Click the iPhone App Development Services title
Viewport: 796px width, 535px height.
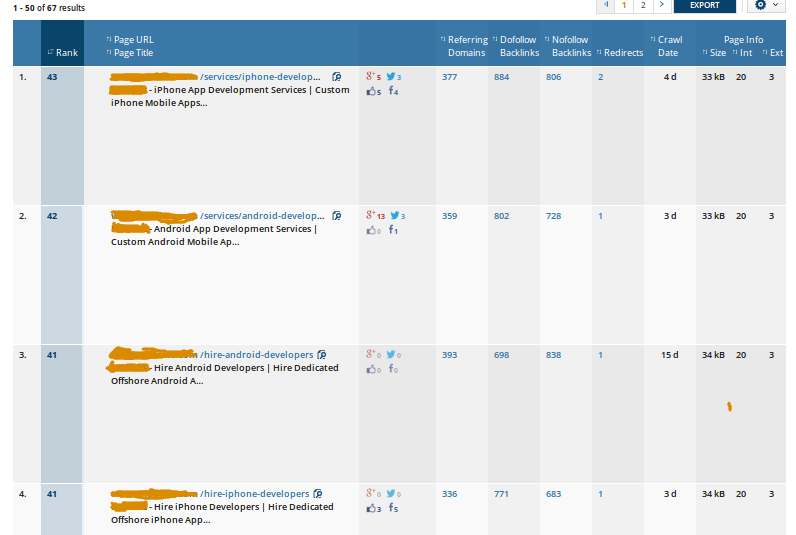(x=230, y=96)
